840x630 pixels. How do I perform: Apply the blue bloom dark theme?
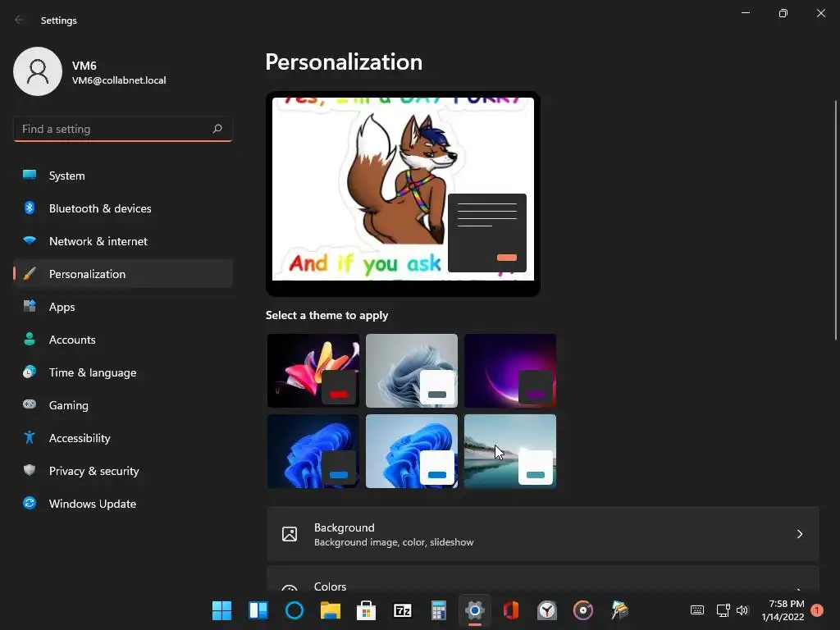313,451
